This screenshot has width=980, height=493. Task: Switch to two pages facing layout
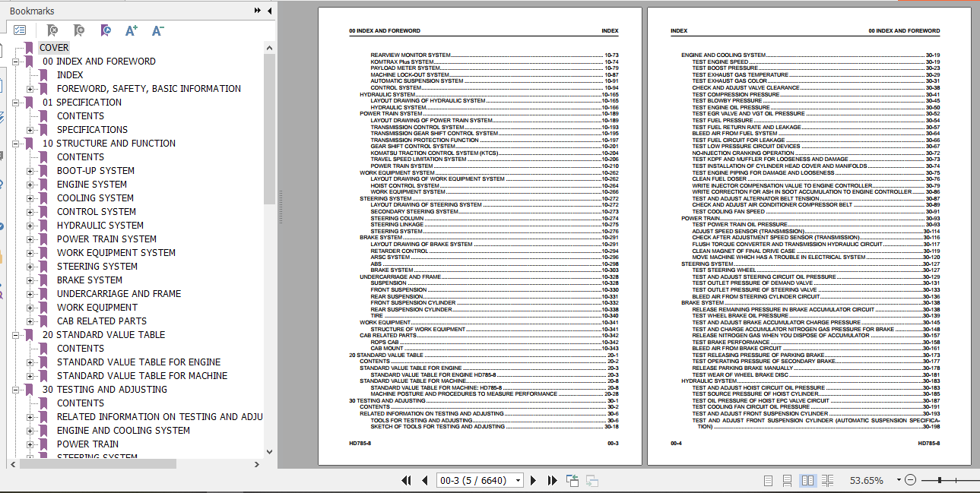coord(807,480)
